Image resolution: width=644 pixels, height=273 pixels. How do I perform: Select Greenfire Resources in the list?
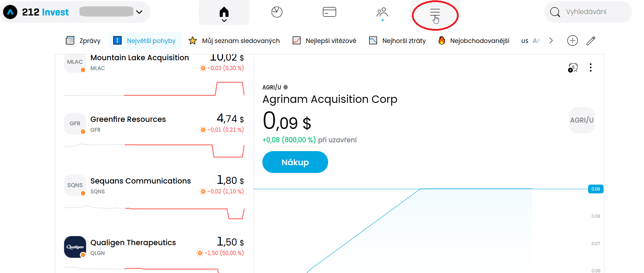click(128, 119)
